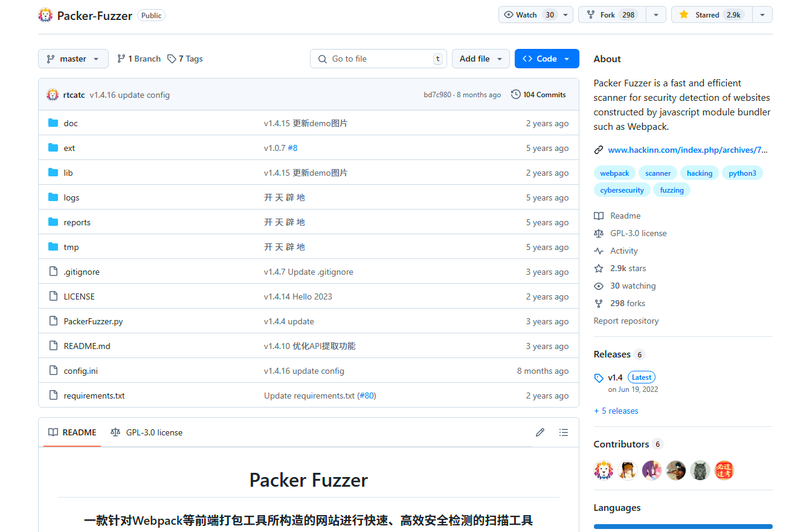The width and height of the screenshot is (786, 532).
Task: Click the Packer-Fuzzer lion avatar logo
Action: 45,15
